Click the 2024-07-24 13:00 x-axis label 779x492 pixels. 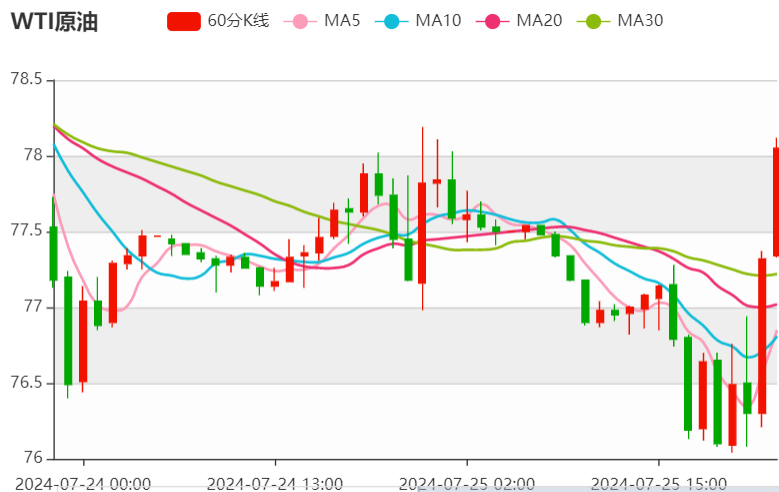[x=275, y=484]
